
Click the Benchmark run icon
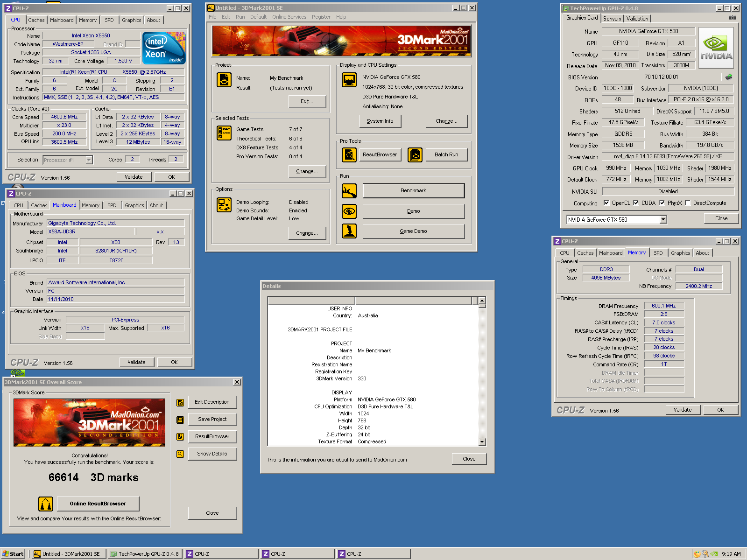pos(349,190)
